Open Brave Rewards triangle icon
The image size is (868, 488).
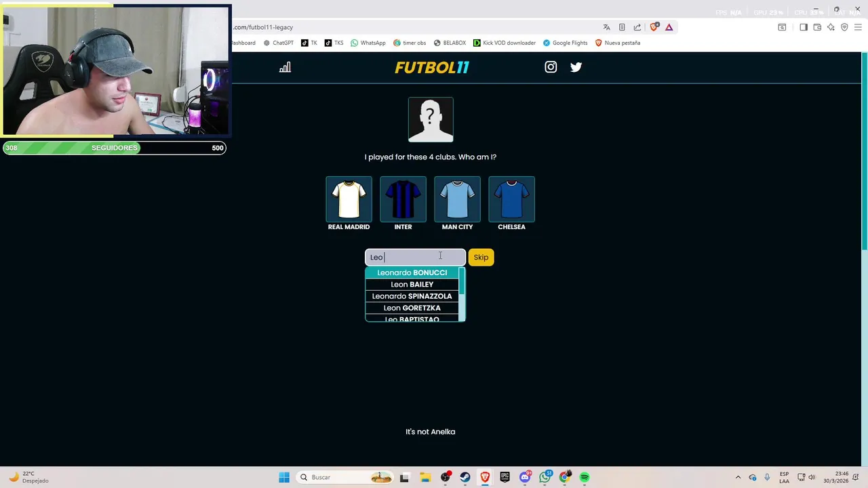tap(669, 27)
